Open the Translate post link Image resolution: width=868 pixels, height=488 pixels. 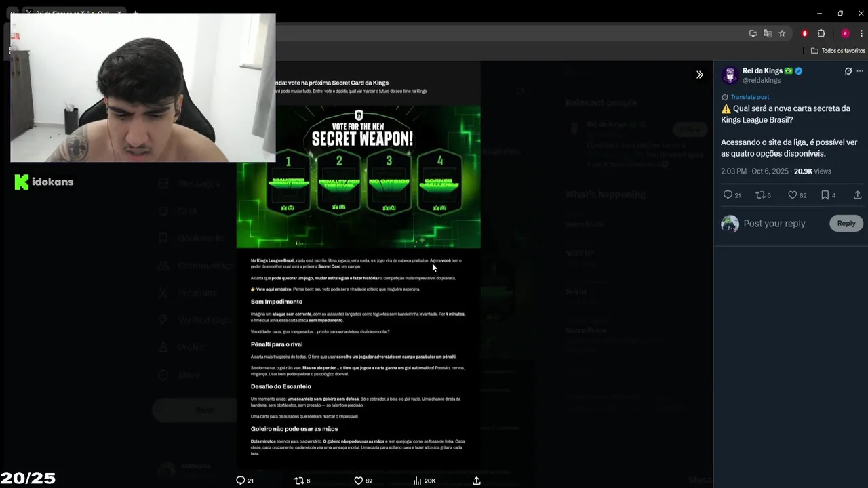click(750, 97)
